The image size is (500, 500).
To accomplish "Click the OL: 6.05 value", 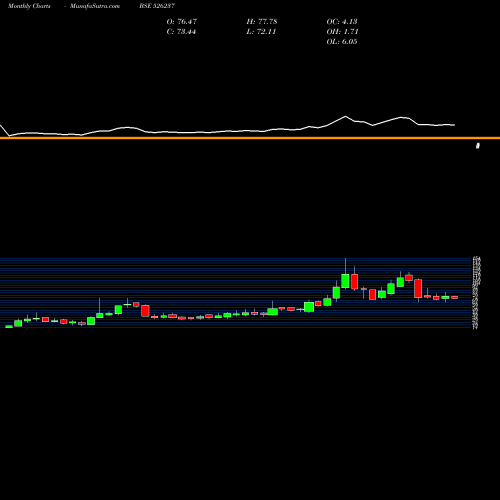I will (x=342, y=42).
